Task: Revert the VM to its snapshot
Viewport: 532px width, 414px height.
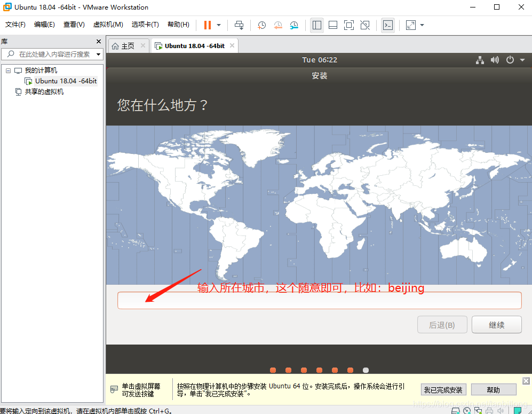Action: click(x=277, y=25)
